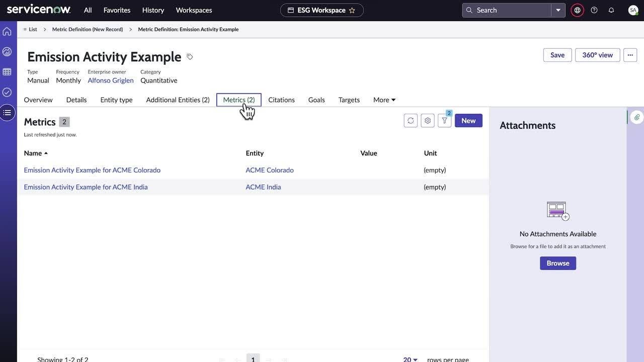Click the Entity column header
644x362 pixels.
[255, 153]
